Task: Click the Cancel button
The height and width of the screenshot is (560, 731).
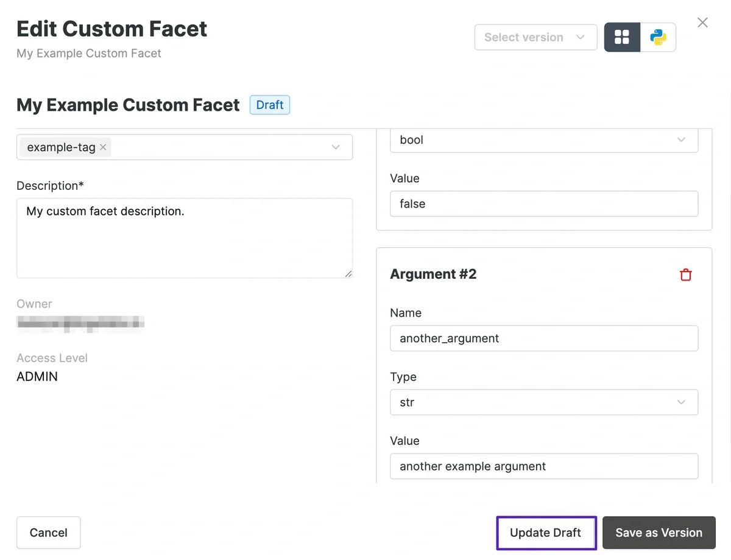Action: tap(49, 533)
